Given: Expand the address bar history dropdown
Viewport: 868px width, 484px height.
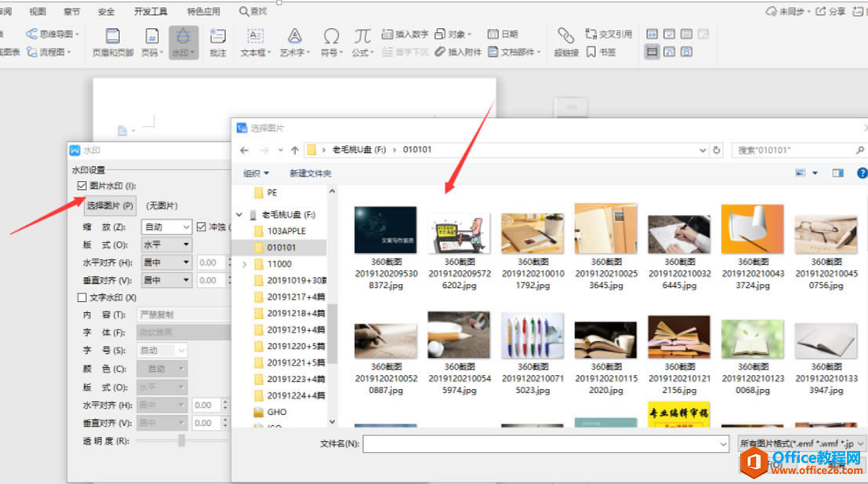Looking at the screenshot, I should click(703, 150).
